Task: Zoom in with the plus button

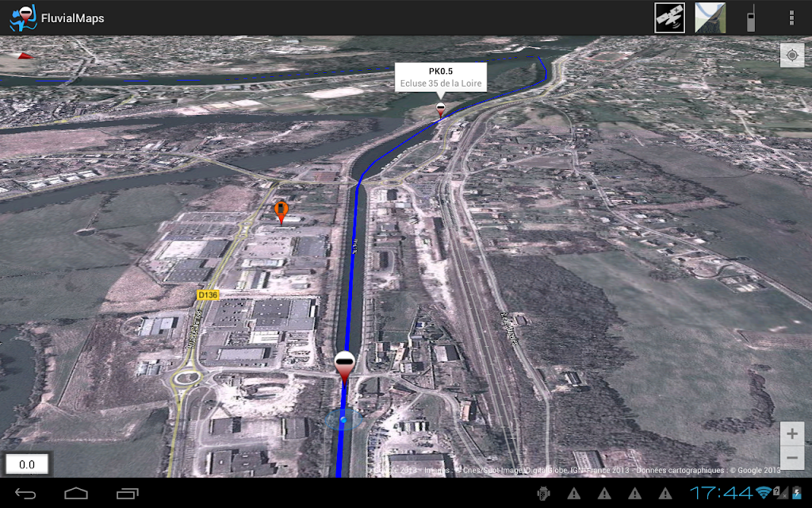Action: click(x=792, y=433)
